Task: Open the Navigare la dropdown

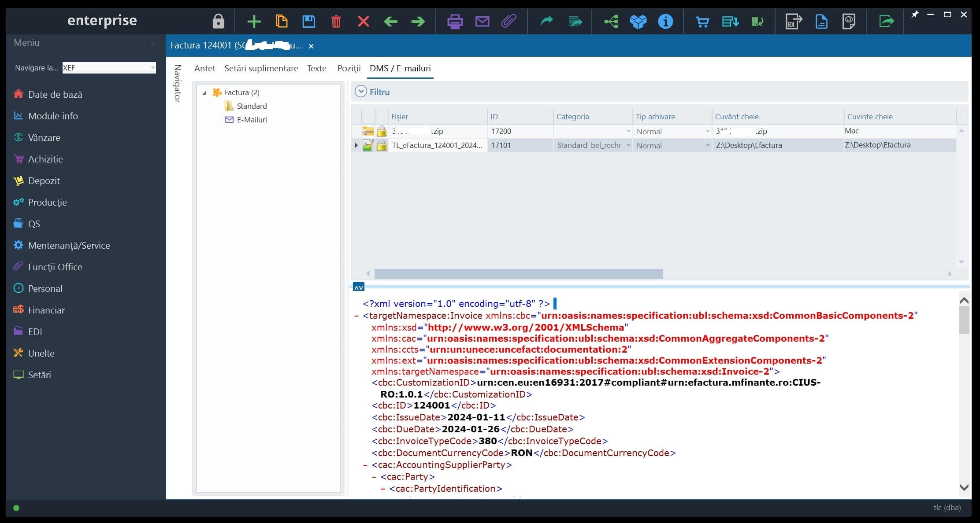Action: pyautogui.click(x=153, y=68)
